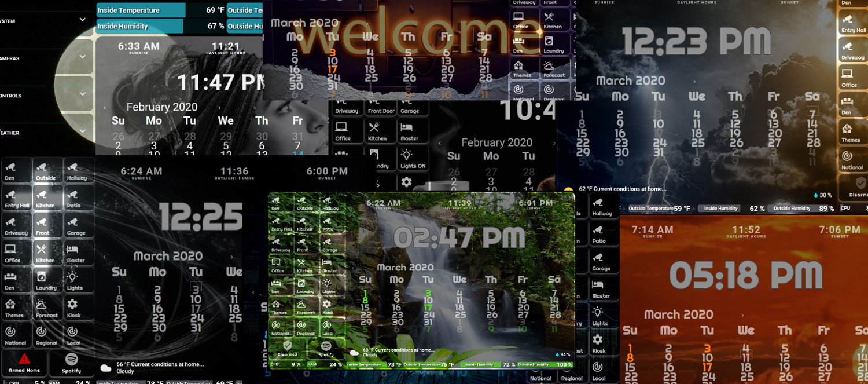Click '7:14 AM' sunrise in the sunset panel

pos(652,230)
